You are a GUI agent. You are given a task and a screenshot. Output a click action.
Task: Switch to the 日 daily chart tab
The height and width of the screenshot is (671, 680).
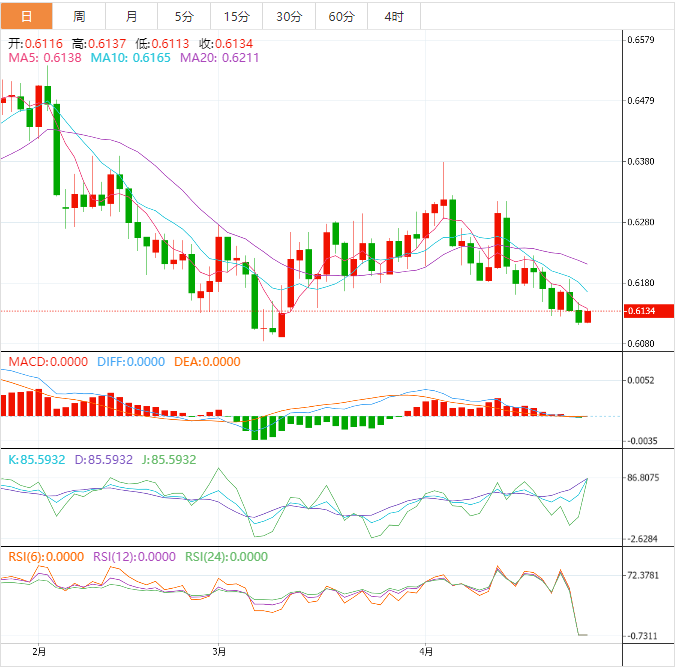(x=26, y=16)
